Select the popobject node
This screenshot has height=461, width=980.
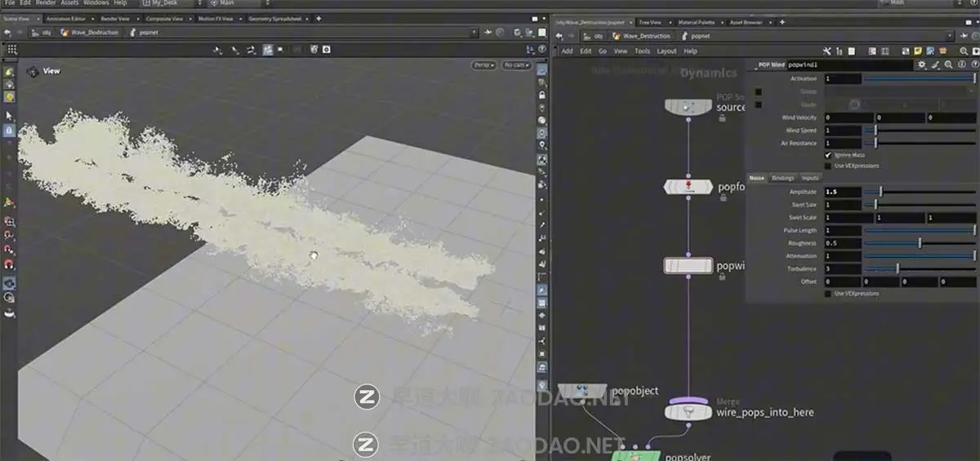583,391
